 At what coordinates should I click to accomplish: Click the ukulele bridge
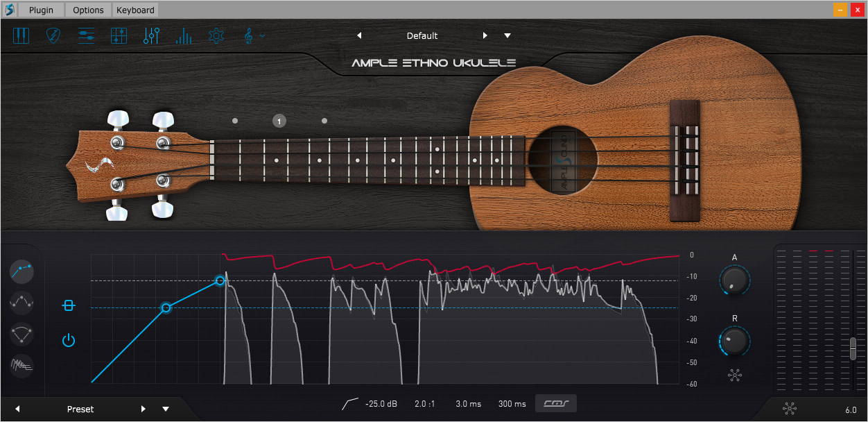click(x=685, y=160)
